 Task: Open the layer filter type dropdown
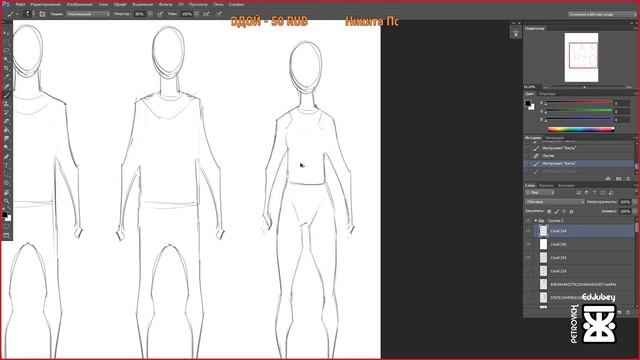coord(540,193)
